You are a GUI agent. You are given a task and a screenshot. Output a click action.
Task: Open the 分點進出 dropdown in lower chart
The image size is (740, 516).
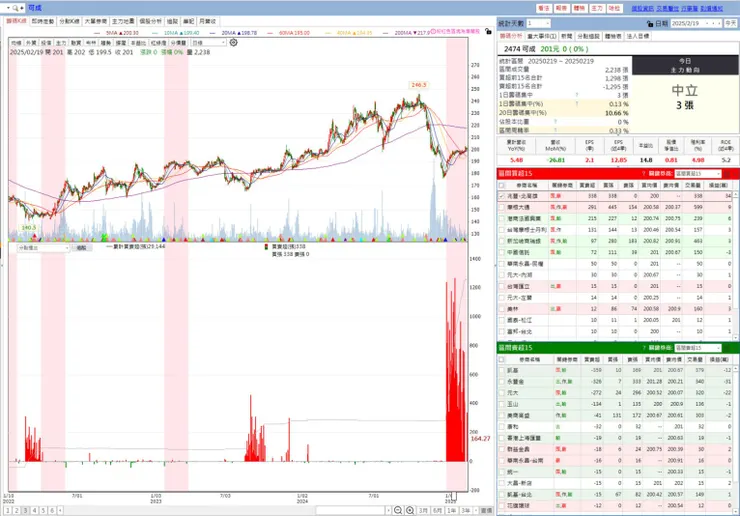pos(43,248)
